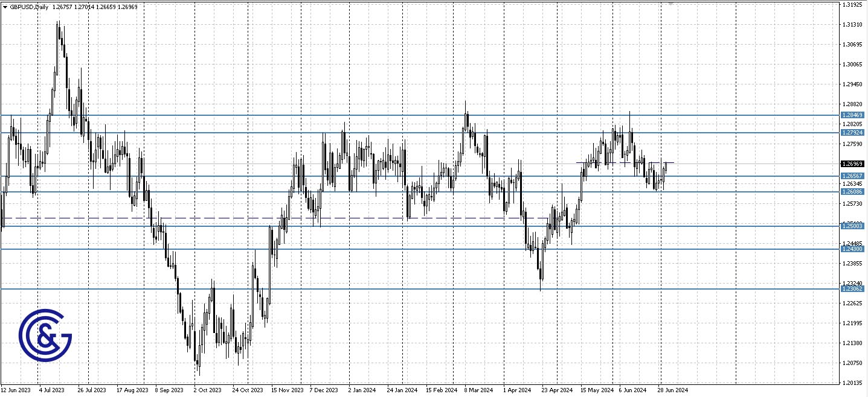
Task: Click the 2 Oct 2023 date label
Action: (207, 390)
